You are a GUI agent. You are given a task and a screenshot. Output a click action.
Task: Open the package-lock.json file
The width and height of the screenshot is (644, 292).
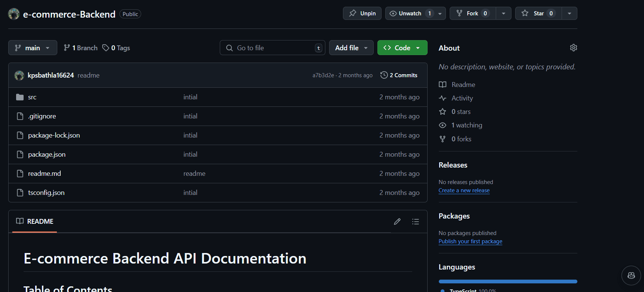click(54, 135)
